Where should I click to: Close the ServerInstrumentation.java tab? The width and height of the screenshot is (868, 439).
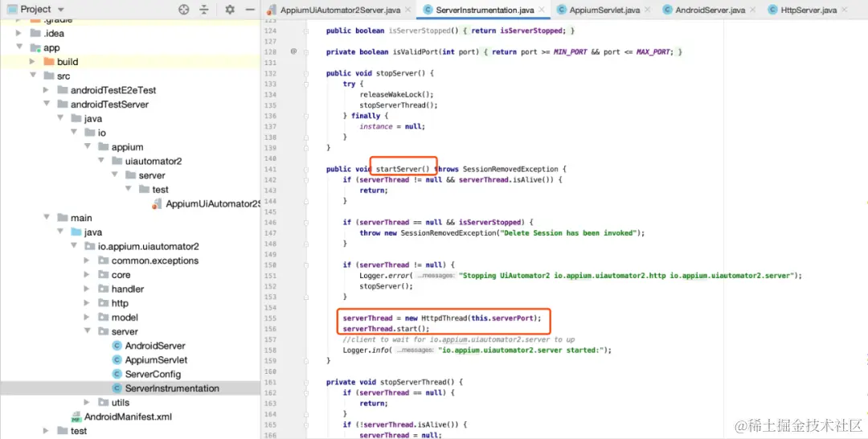[542, 10]
